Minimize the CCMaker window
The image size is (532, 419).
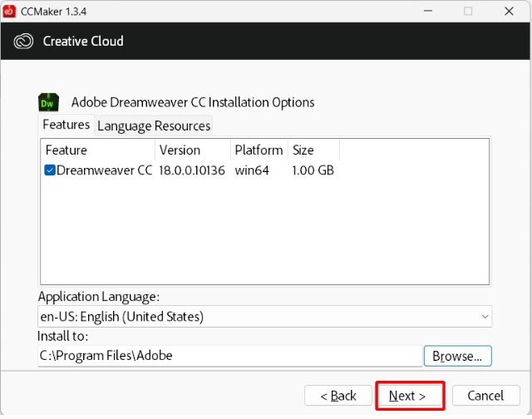(428, 11)
